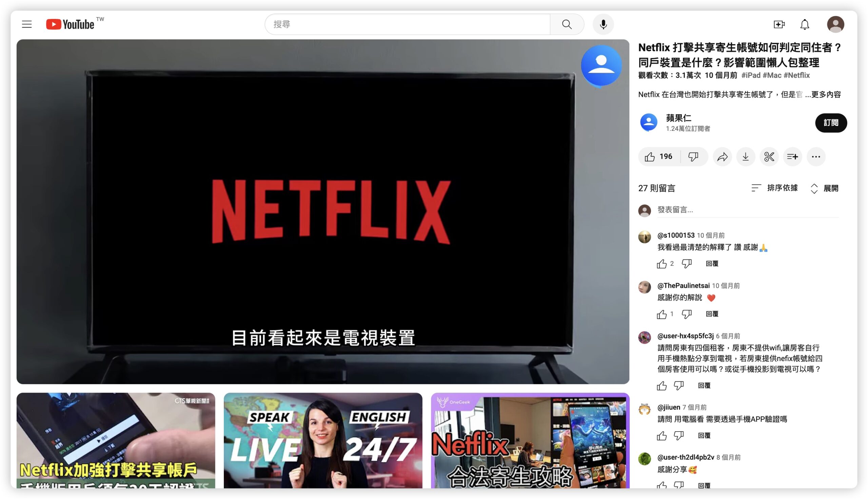Viewport: 868px width, 499px height.
Task: Click channel watermark overlay on video
Action: 601,65
